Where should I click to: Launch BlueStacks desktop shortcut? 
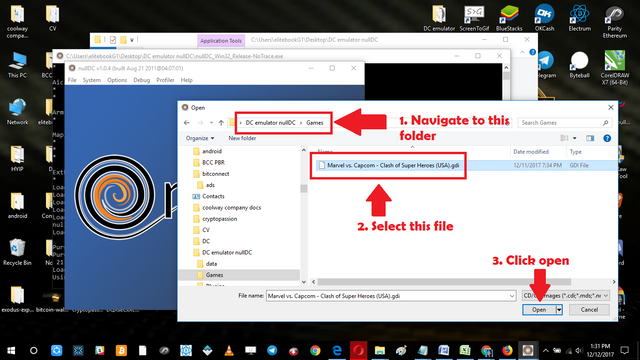click(509, 18)
